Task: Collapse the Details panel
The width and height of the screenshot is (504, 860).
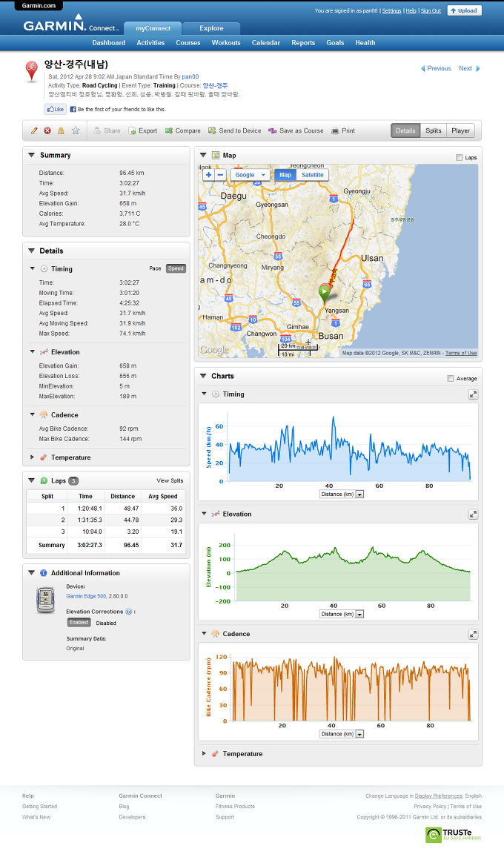Action: coord(31,251)
